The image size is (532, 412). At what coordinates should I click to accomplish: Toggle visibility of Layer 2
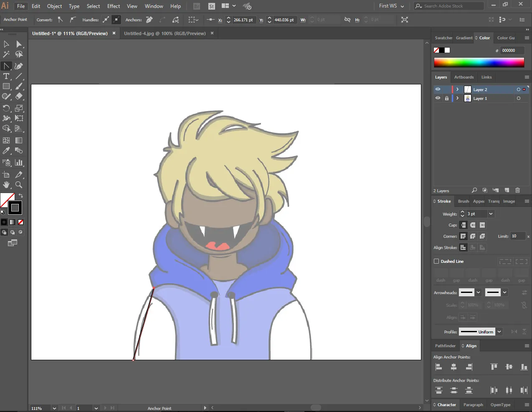438,89
